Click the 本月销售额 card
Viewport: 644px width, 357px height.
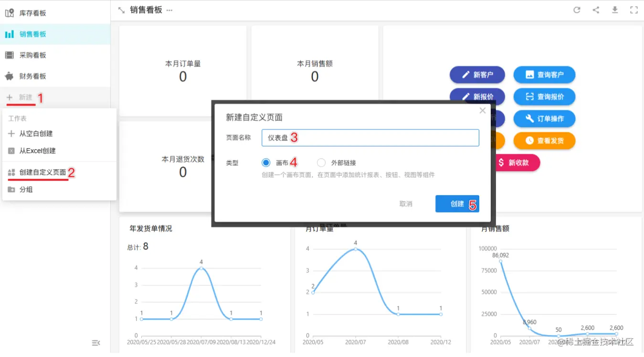pyautogui.click(x=315, y=71)
